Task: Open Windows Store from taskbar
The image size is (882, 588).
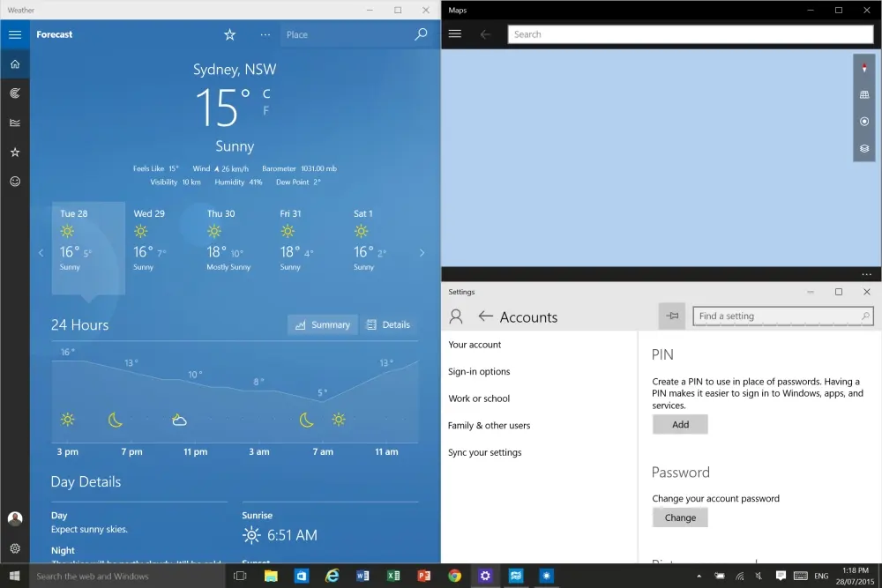Action: pyautogui.click(x=302, y=576)
